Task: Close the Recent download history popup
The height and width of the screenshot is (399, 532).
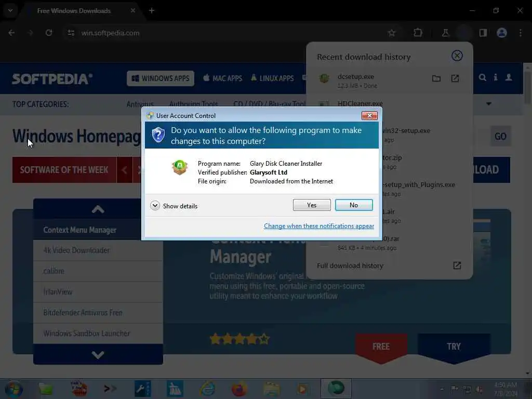Action: coord(457,56)
